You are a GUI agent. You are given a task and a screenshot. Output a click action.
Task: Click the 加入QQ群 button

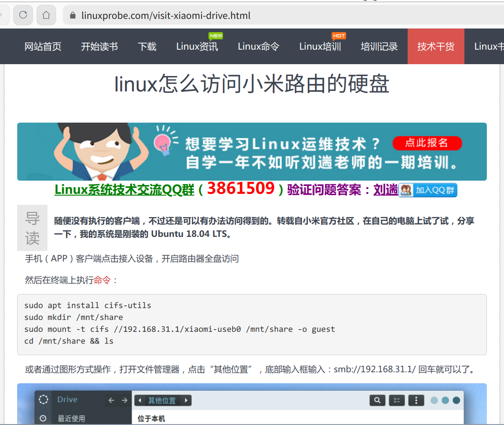[x=428, y=190]
